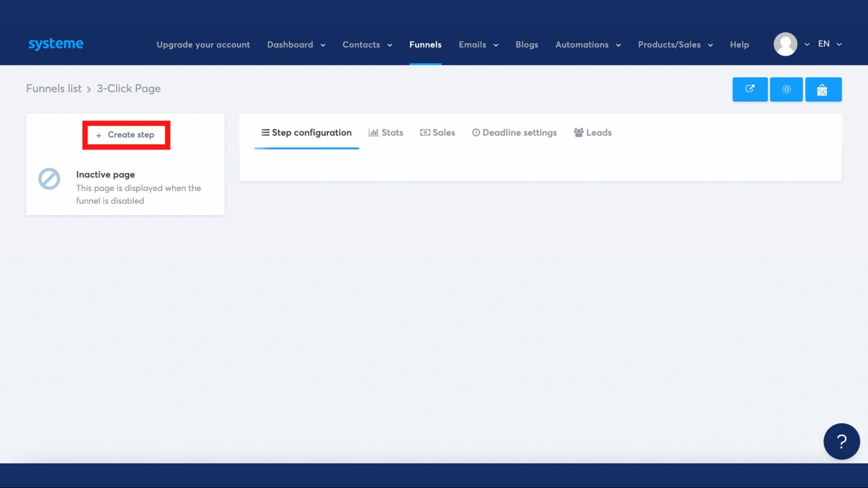Viewport: 868px width, 488px height.
Task: Expand the Contacts dropdown menu
Action: (x=367, y=45)
